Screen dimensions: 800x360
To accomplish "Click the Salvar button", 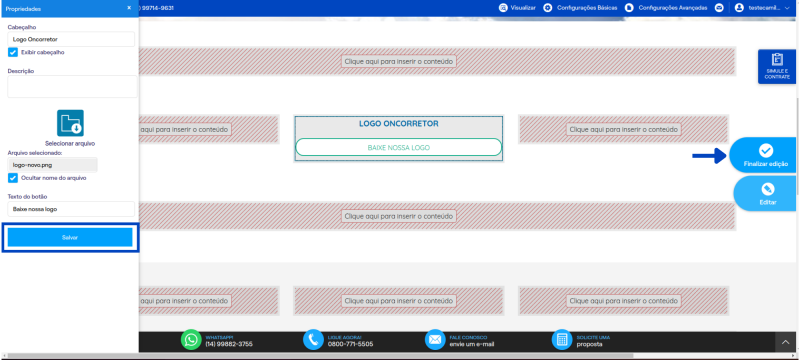I will coord(70,238).
